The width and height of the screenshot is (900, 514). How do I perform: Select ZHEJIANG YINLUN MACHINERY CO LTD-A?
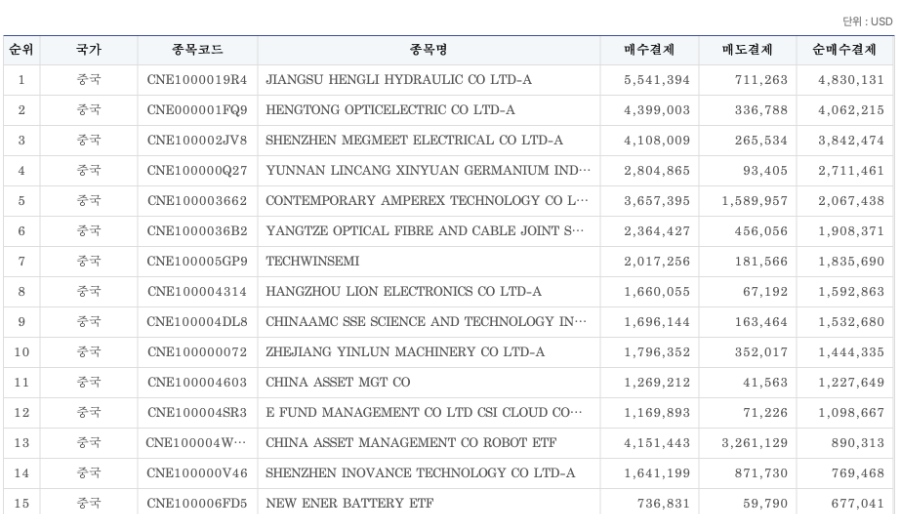[x=405, y=352]
